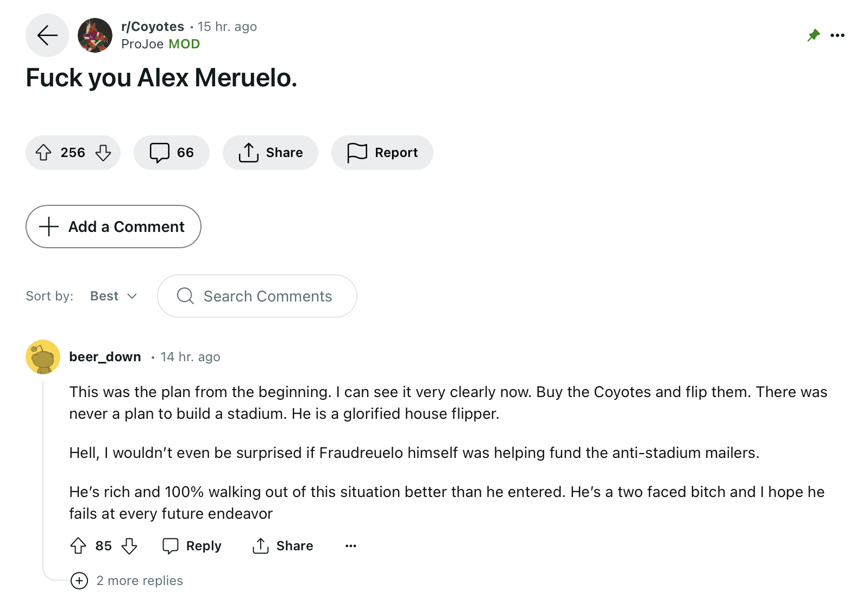Image resolution: width=850 pixels, height=616 pixels.
Task: Downvote beer_down's comment
Action: click(x=129, y=545)
